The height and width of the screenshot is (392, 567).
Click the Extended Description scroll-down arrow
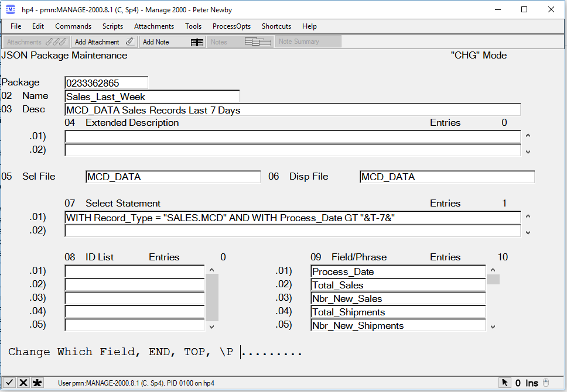(x=528, y=152)
